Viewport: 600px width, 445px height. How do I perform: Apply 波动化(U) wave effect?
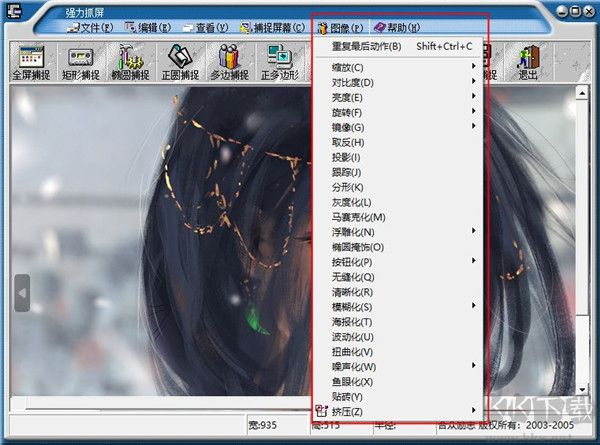tap(398, 337)
